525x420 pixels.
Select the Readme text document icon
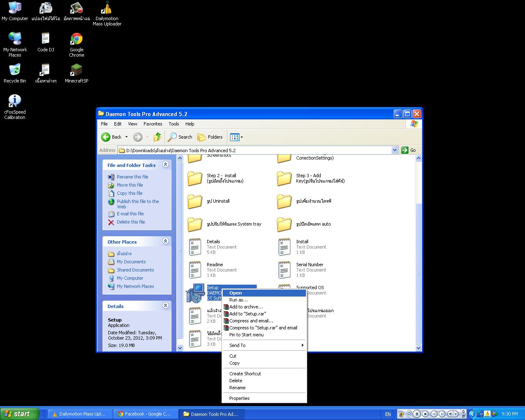(x=195, y=270)
